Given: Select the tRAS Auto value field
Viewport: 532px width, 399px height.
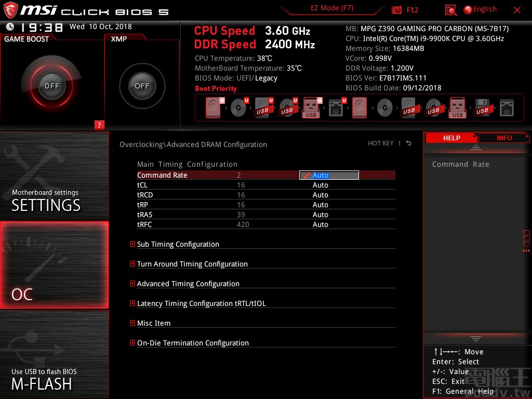Looking at the screenshot, I should click(320, 215).
